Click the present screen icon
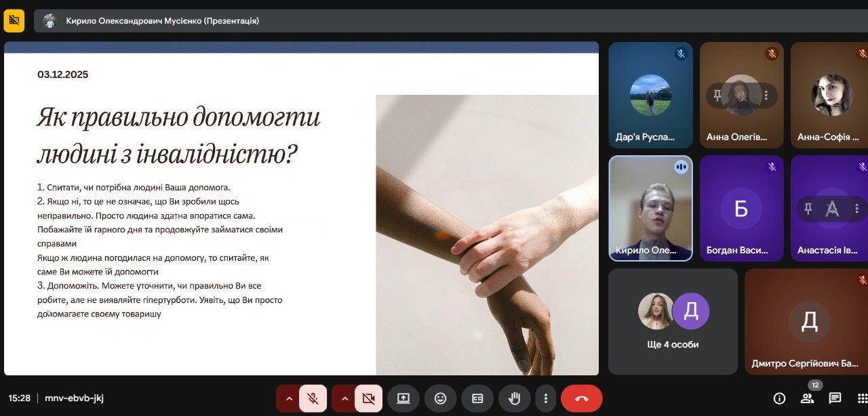The image size is (868, 416). tap(403, 398)
